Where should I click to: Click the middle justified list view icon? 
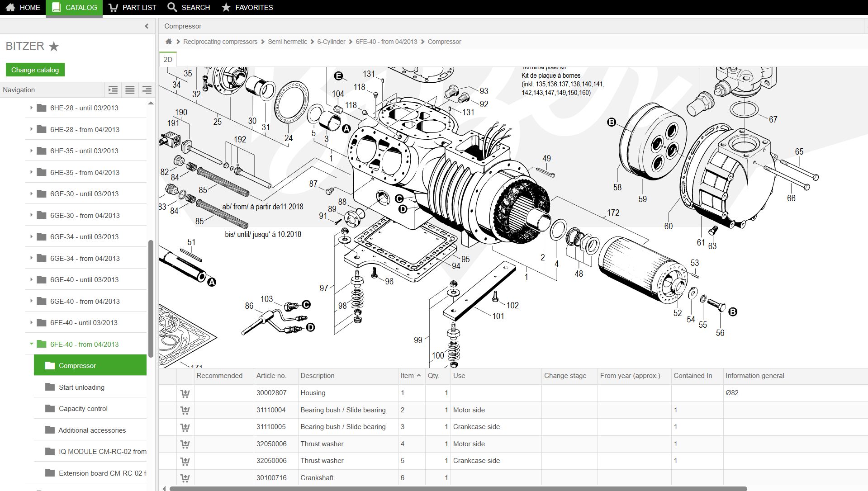(x=130, y=90)
